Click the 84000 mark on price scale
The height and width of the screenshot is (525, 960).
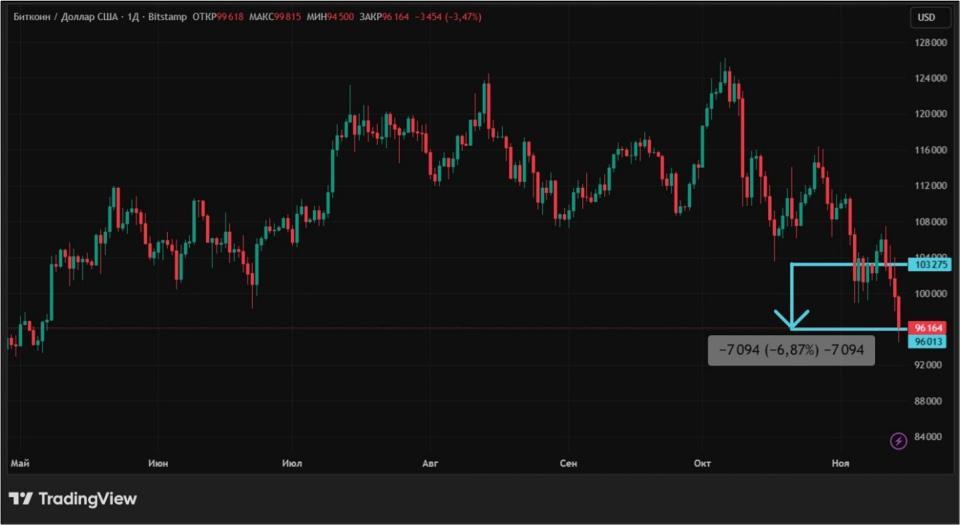pos(930,437)
